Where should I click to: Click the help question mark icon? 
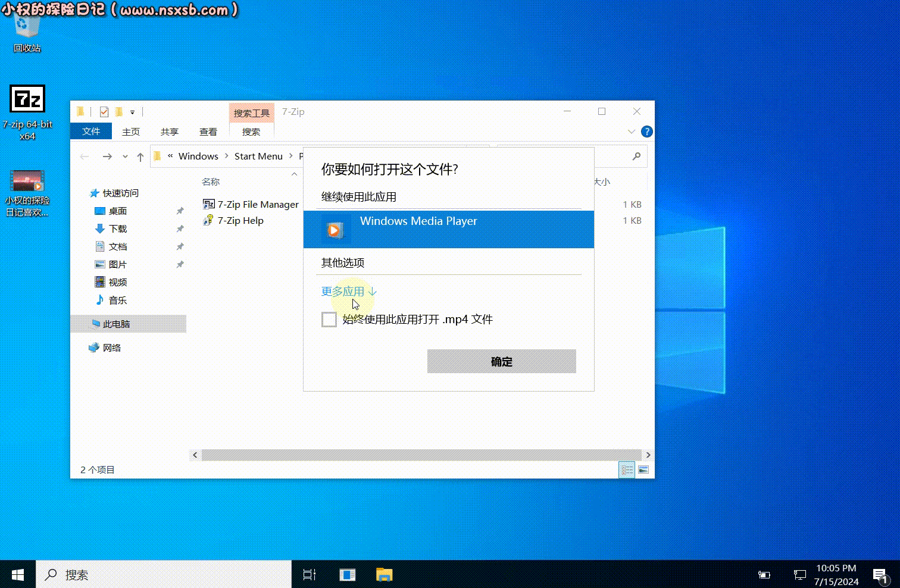pos(647,132)
